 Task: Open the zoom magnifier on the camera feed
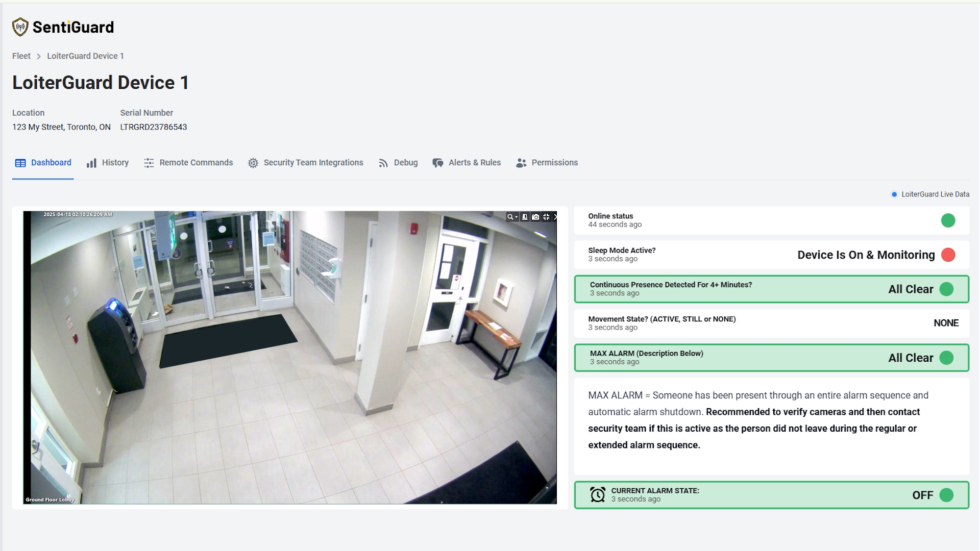(509, 217)
